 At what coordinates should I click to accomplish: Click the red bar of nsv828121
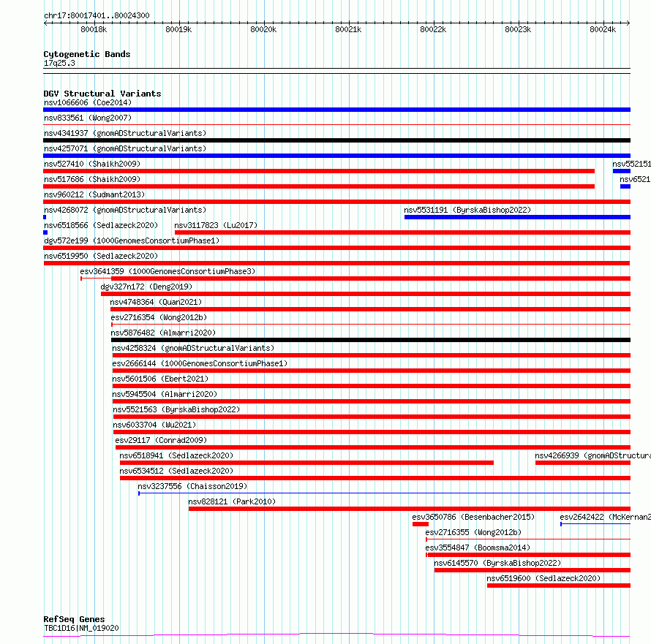(410, 509)
